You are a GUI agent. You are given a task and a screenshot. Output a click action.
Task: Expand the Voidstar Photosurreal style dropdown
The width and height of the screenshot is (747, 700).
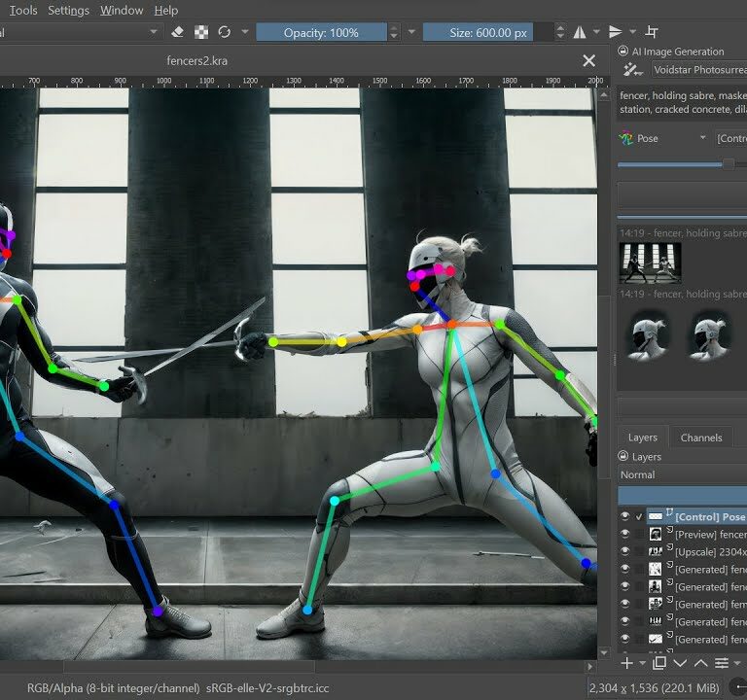pyautogui.click(x=698, y=70)
